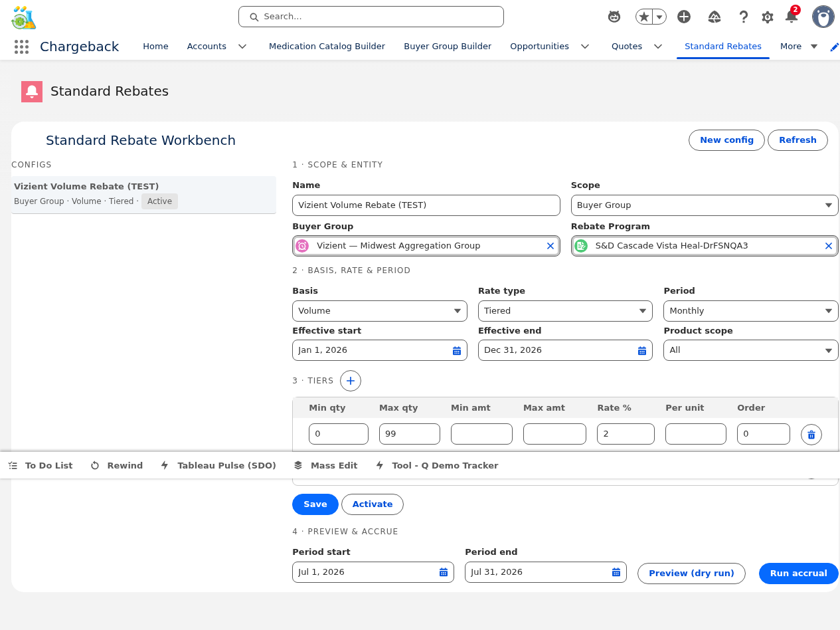Open the Help question mark icon
The image size is (840, 630).
tap(744, 17)
